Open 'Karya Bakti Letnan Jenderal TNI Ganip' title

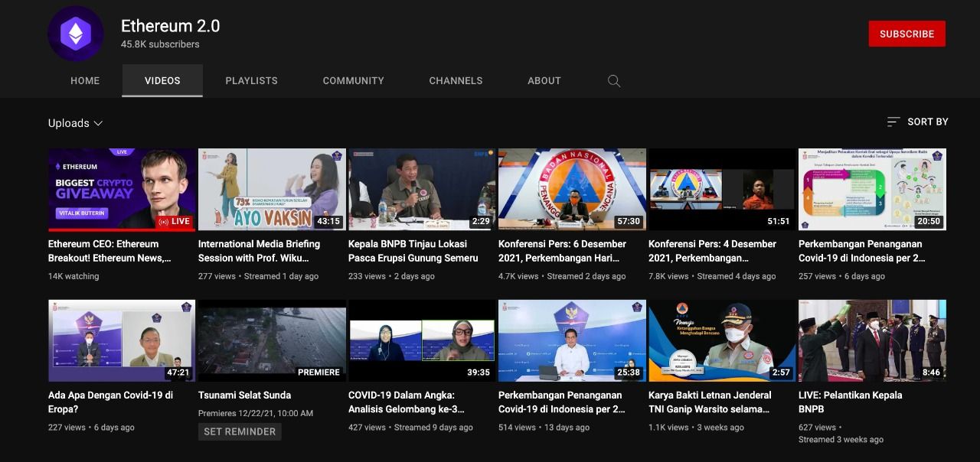pyautogui.click(x=710, y=402)
